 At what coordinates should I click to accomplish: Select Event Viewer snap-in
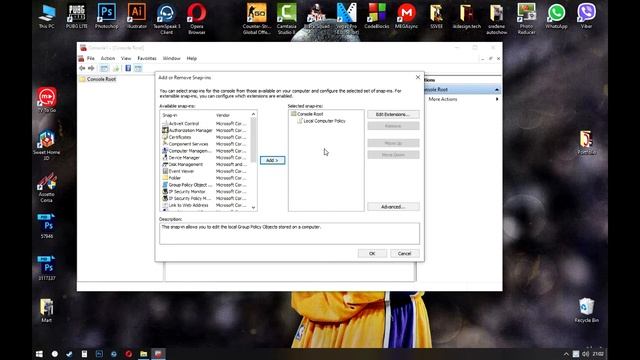(x=181, y=171)
